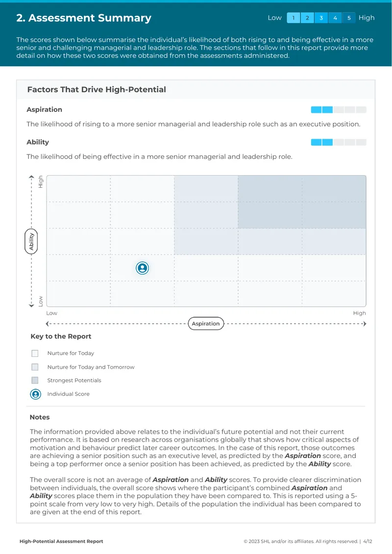This screenshot has width=392, height=554.
Task: Click the Nurture for Today and Tomorrow box
Action: click(x=35, y=367)
